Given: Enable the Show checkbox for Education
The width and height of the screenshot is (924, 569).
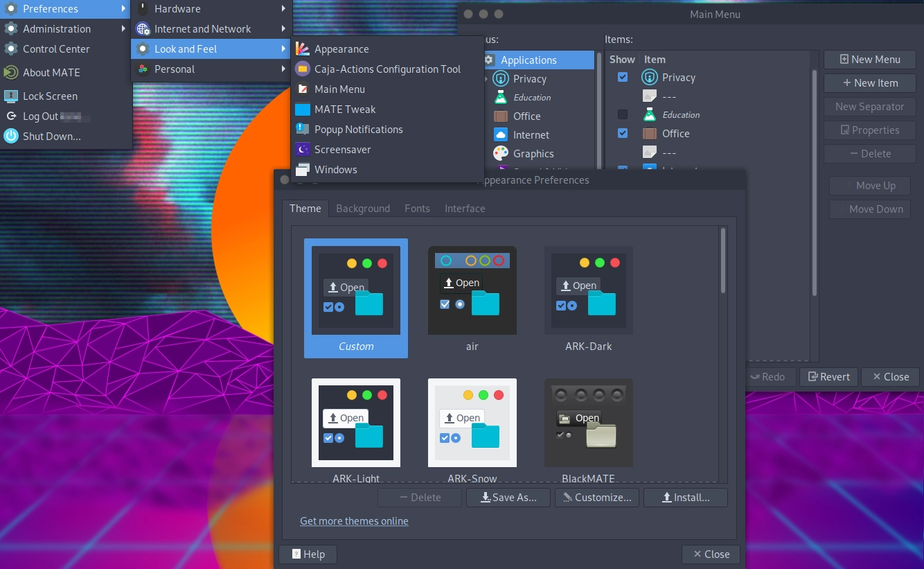Looking at the screenshot, I should [623, 114].
